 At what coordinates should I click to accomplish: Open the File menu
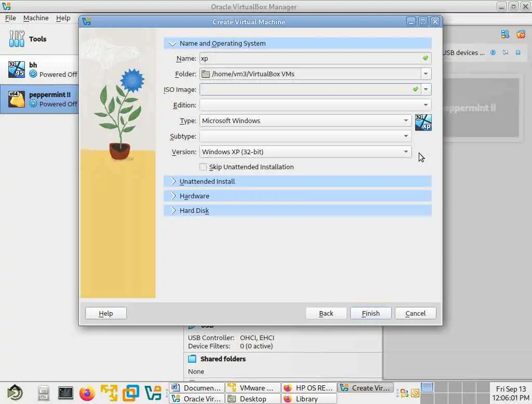[x=10, y=18]
